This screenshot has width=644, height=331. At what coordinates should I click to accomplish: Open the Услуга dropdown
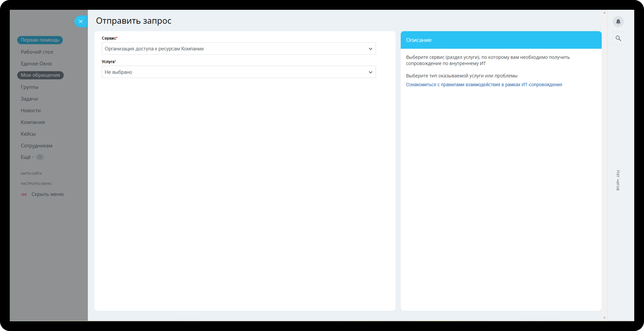[238, 72]
